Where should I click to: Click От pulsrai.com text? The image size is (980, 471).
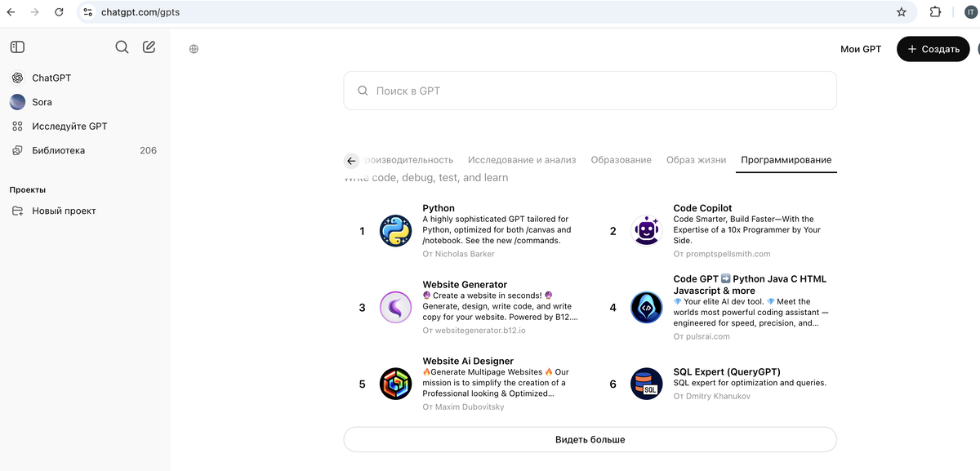(x=702, y=336)
